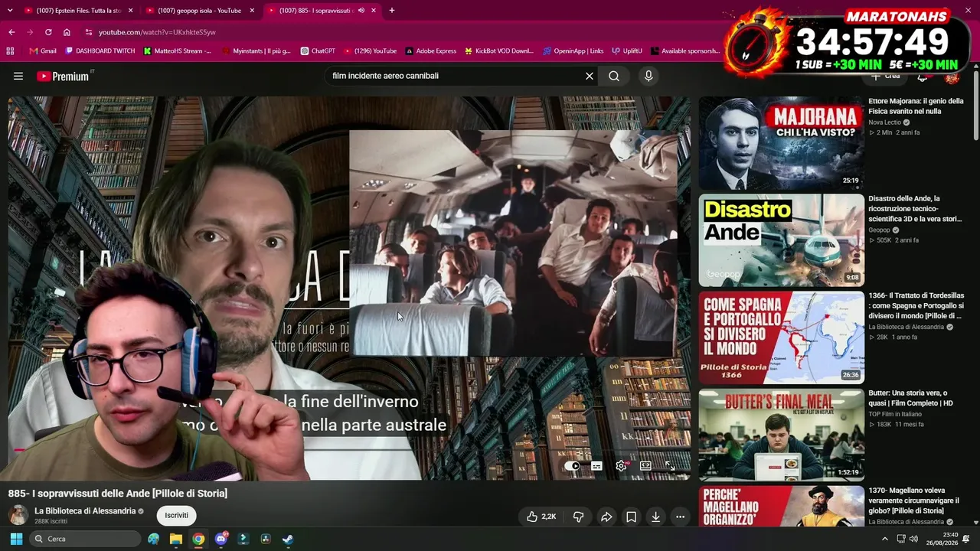Open the Disastro Ande Geopop thumbnail
This screenshot has width=980, height=551.
(x=781, y=240)
